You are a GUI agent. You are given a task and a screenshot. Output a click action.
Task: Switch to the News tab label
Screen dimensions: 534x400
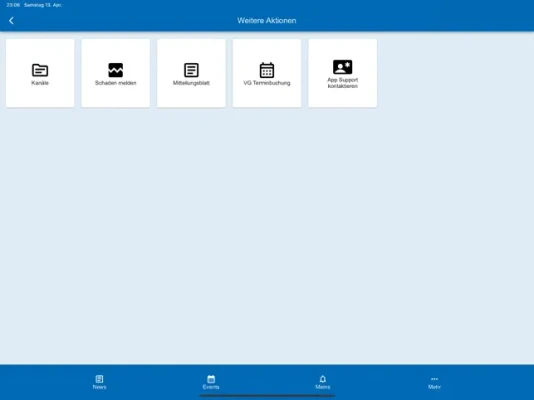pos(99,387)
